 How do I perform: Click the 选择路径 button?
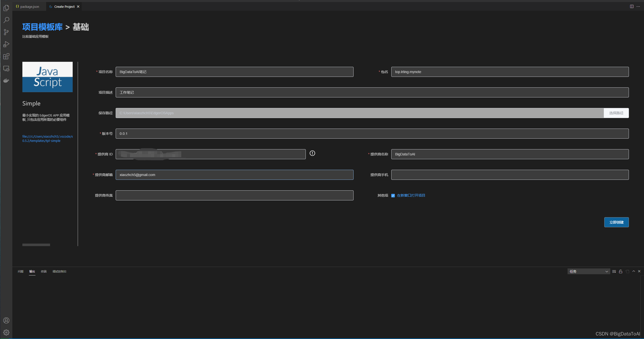pyautogui.click(x=616, y=113)
